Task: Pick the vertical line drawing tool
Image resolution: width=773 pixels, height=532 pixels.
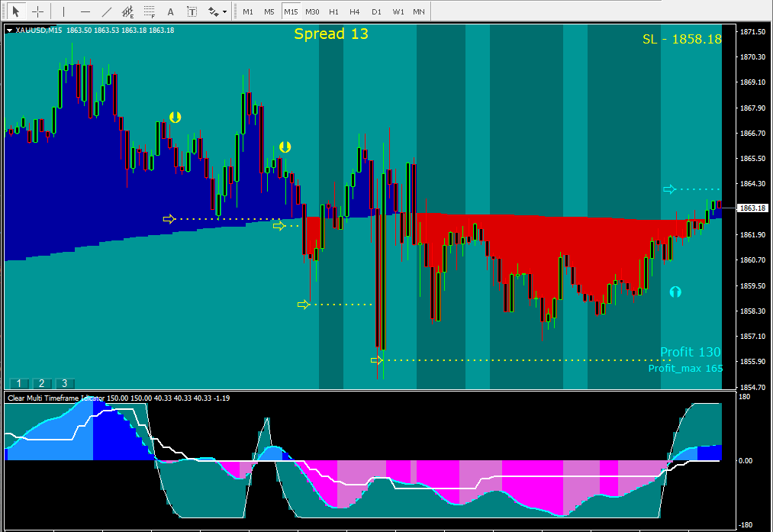Action: coord(63,11)
